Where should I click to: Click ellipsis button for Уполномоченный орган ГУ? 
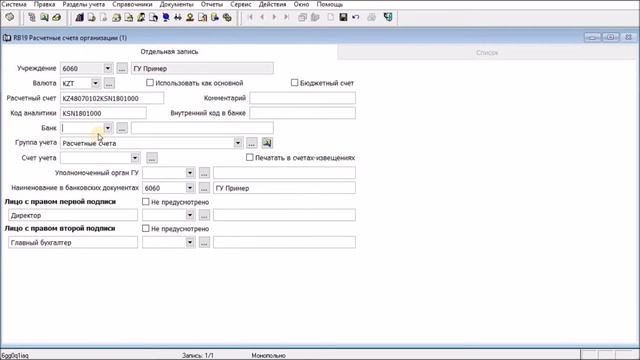[x=204, y=173]
